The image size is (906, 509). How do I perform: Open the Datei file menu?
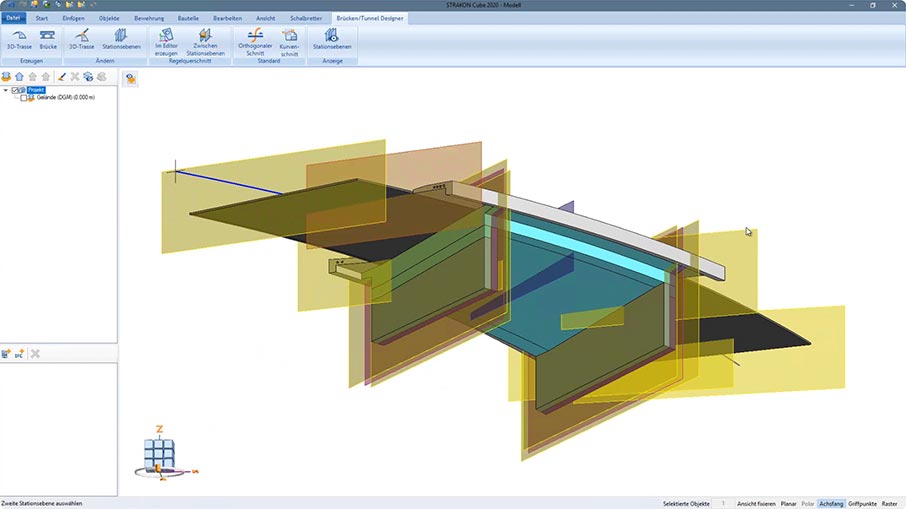point(13,18)
